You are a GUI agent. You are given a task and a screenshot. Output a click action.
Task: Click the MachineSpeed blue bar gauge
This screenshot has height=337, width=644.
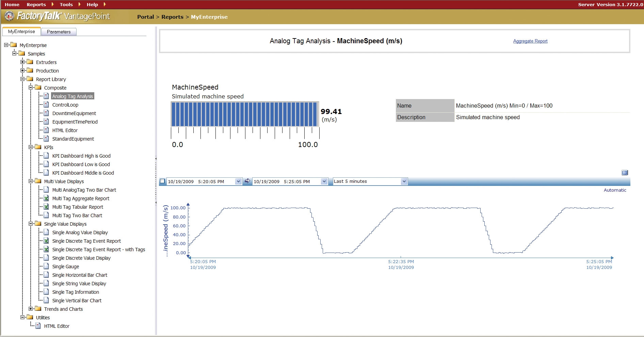tap(245, 114)
